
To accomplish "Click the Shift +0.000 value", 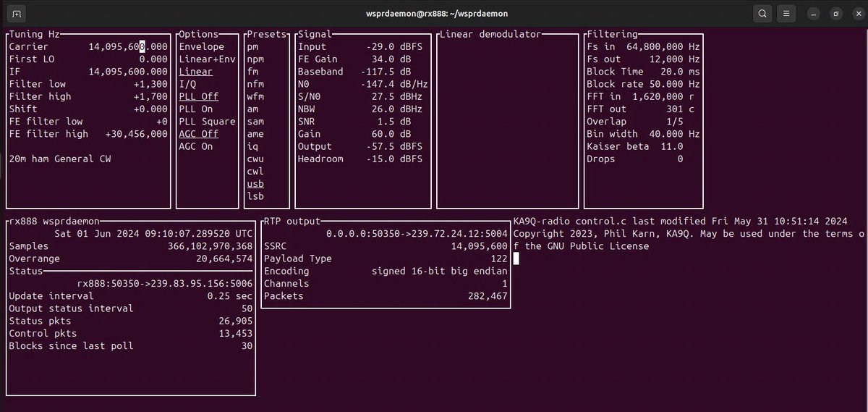I will pos(150,109).
